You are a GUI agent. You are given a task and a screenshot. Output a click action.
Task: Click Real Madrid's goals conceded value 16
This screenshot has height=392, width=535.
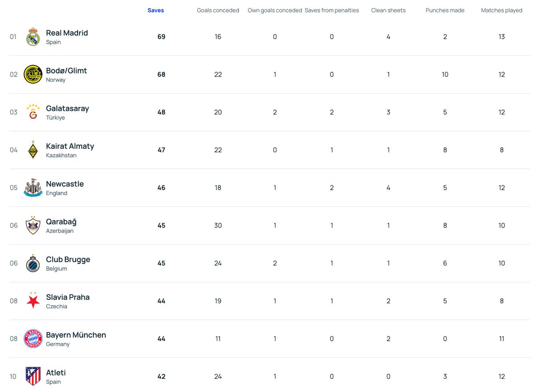coord(218,37)
